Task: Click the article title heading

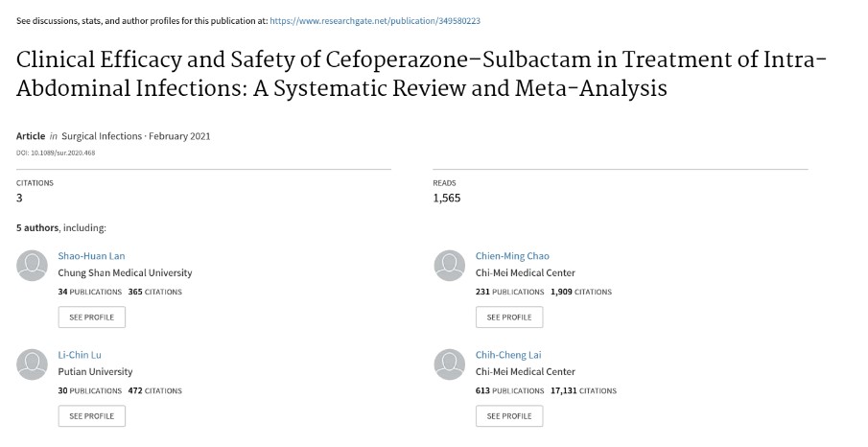Action: click(421, 74)
